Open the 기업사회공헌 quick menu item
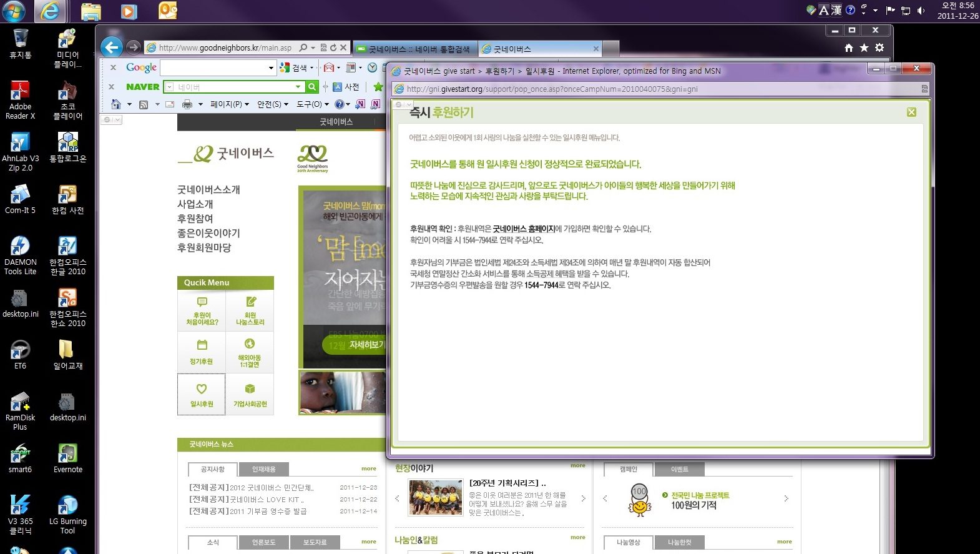 (250, 394)
